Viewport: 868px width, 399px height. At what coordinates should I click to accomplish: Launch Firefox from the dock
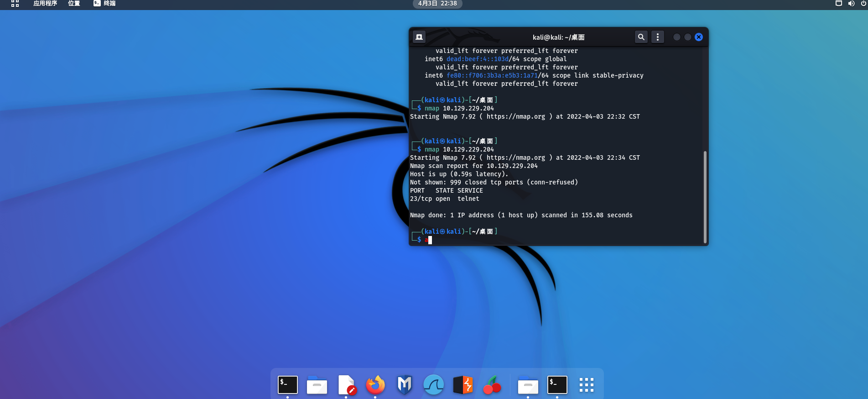point(375,385)
